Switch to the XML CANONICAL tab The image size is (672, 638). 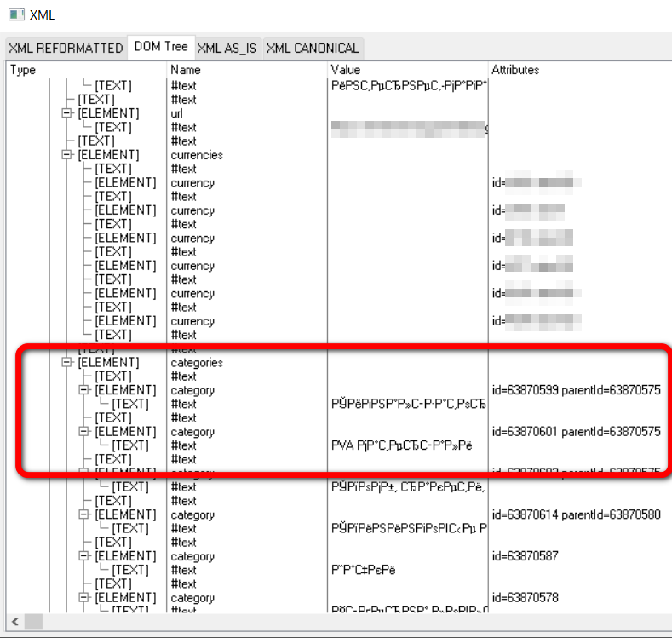(x=313, y=49)
